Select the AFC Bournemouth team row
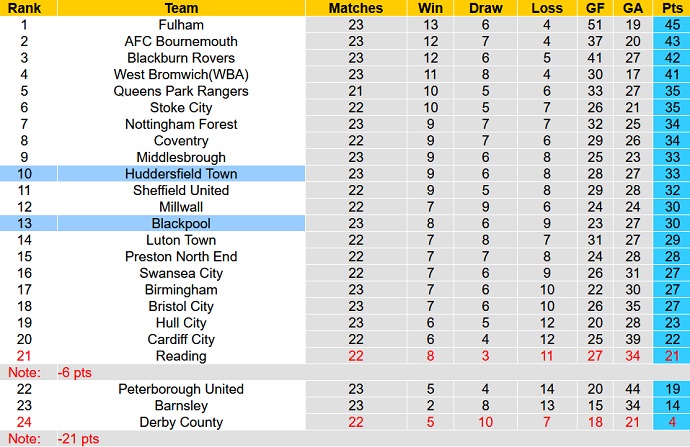This screenshot has height=447, width=690. pos(181,41)
